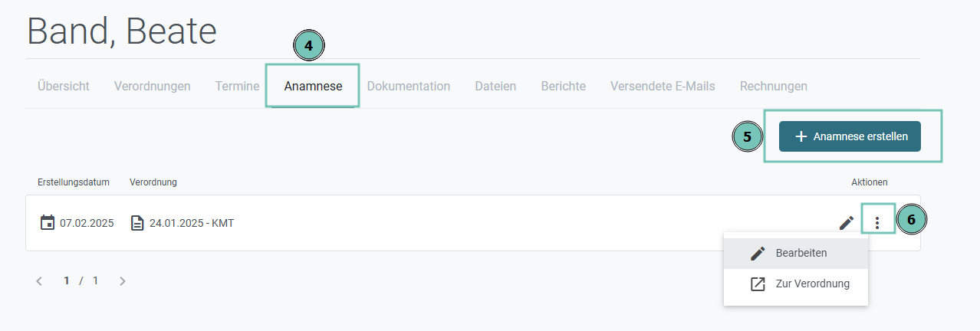Go to the next page with the right chevron
The image size is (980, 331).
coord(123,281)
